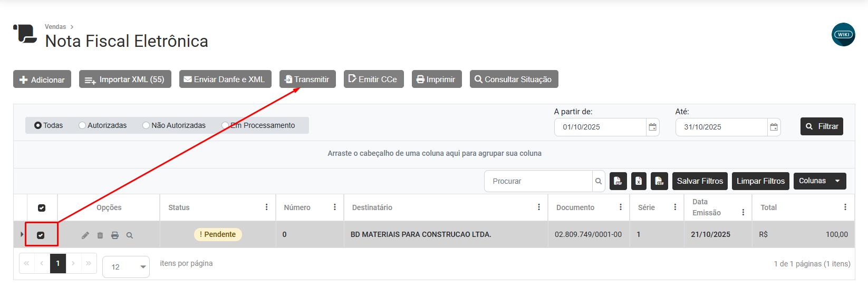
Task: Click Salvar Filtros
Action: click(700, 181)
